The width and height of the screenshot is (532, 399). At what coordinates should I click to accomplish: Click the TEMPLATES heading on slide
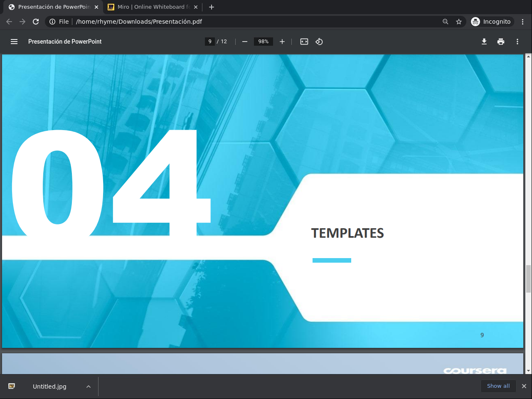pos(347,233)
